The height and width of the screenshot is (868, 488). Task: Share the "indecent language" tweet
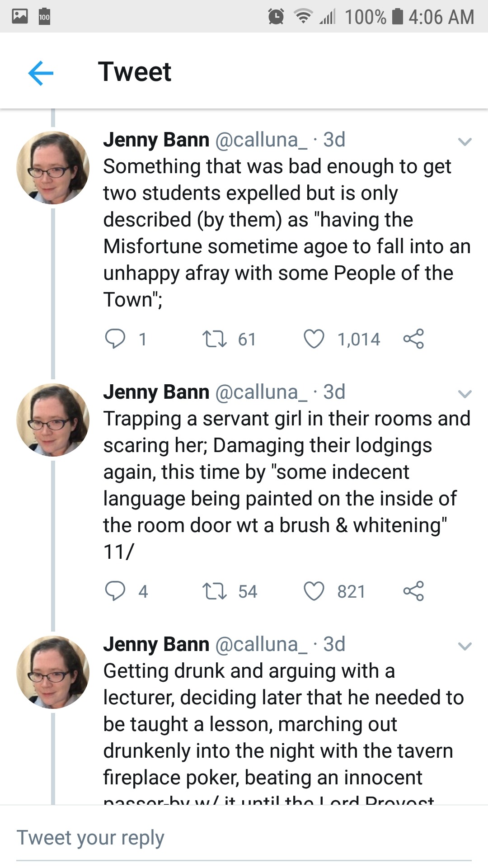point(413,591)
